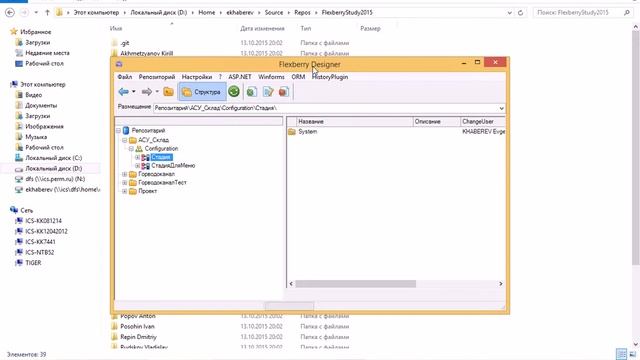Toggle the Структура button

pos(202,92)
